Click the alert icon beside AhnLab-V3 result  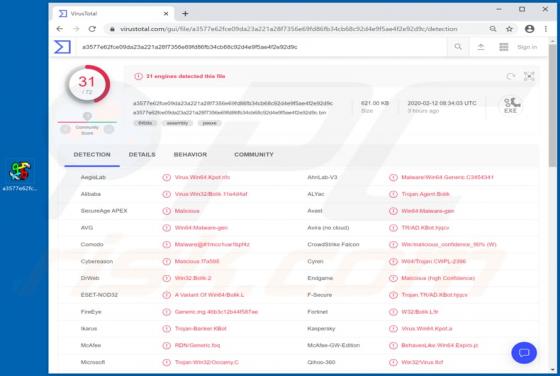pos(393,177)
